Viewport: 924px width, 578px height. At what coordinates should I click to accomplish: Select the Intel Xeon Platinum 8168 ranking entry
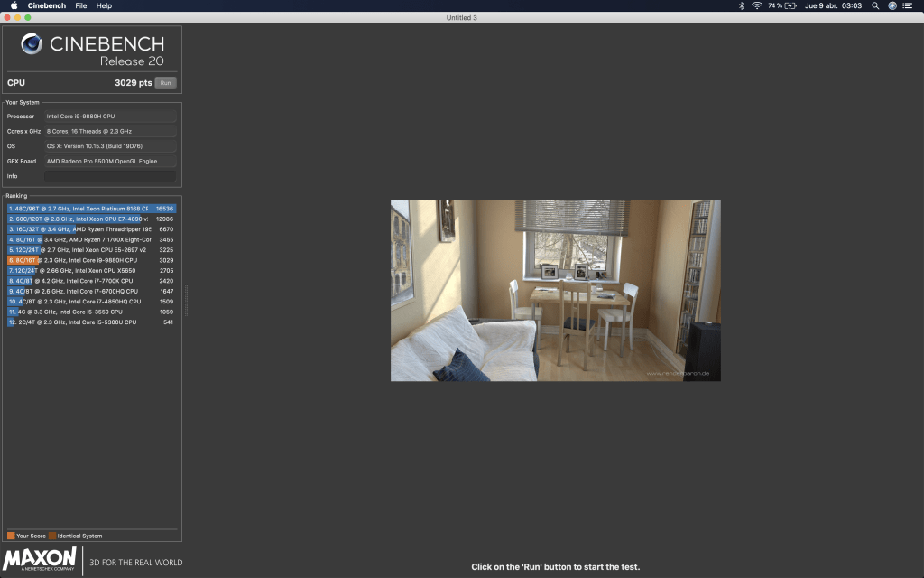(90, 208)
